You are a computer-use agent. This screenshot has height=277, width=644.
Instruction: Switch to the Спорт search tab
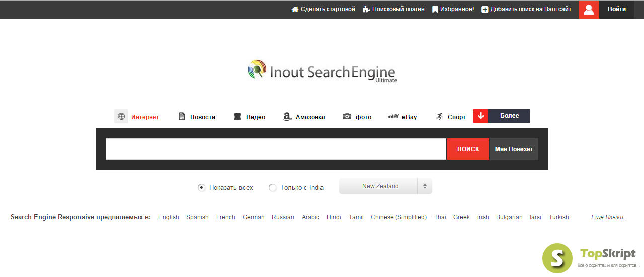point(457,117)
